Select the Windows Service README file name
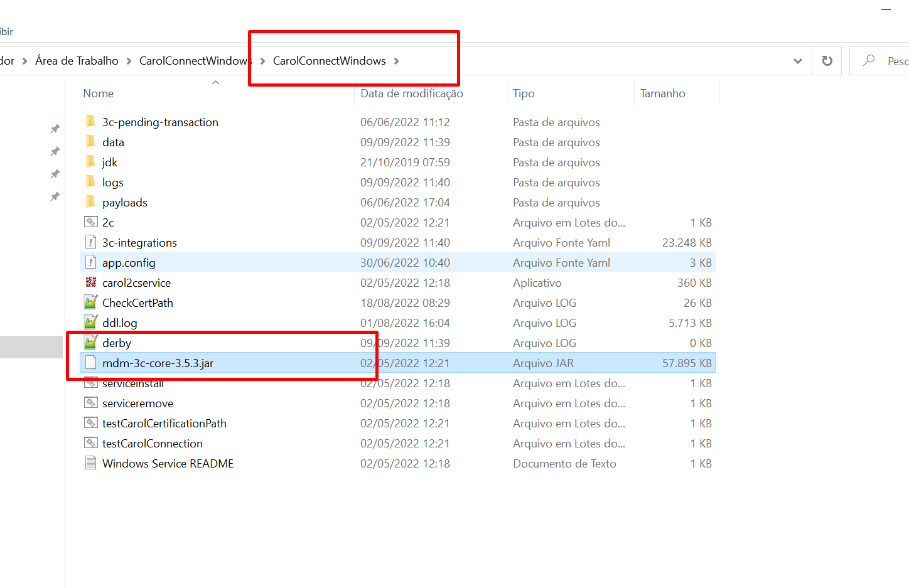 pyautogui.click(x=168, y=464)
